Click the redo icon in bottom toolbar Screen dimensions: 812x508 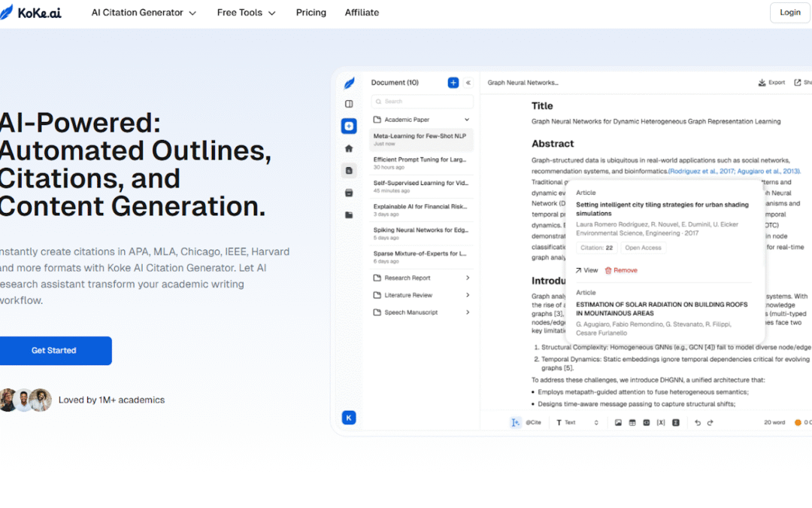coord(710,422)
